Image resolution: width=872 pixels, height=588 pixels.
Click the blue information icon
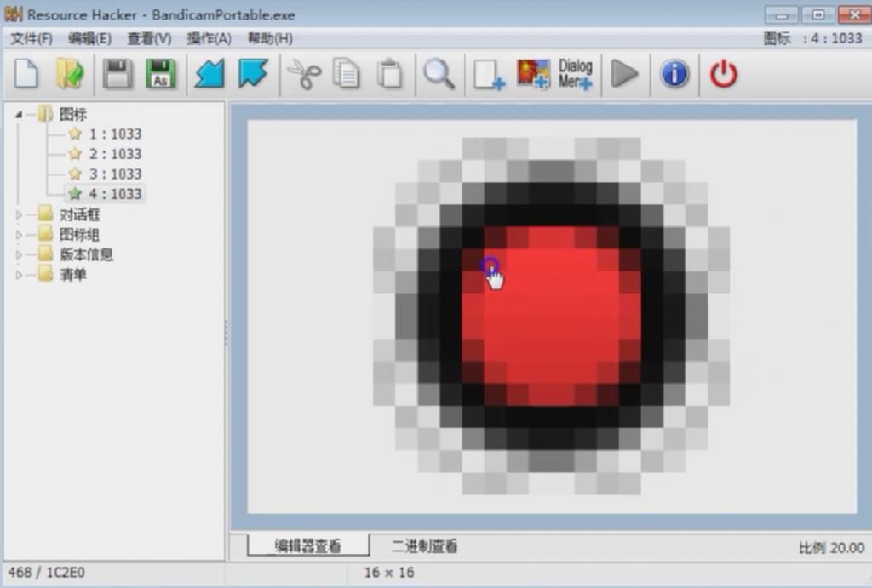pos(674,74)
